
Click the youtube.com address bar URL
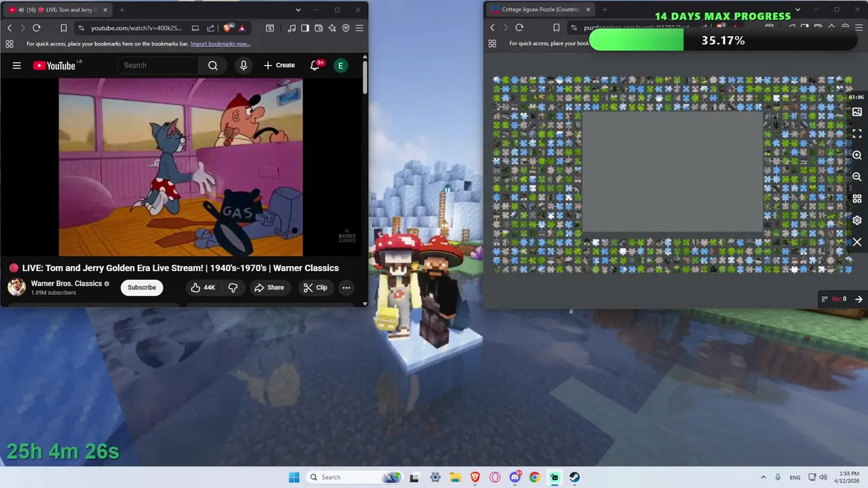click(x=136, y=28)
